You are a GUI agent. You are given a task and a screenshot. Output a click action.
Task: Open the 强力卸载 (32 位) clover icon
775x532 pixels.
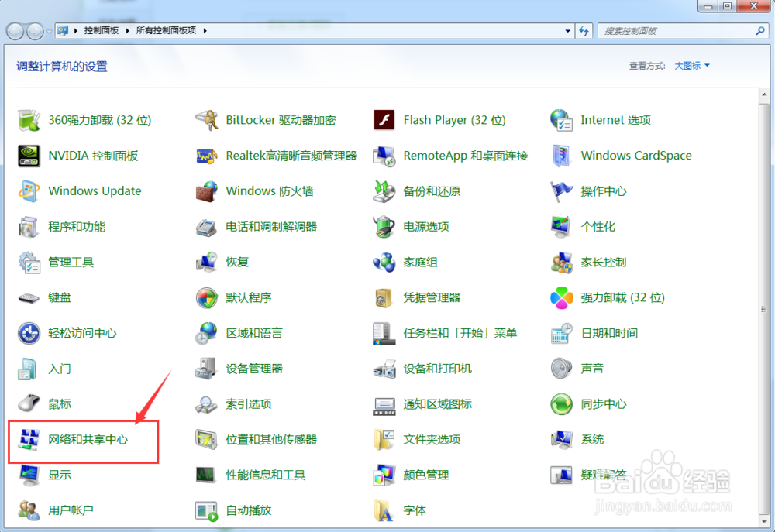pyautogui.click(x=561, y=298)
